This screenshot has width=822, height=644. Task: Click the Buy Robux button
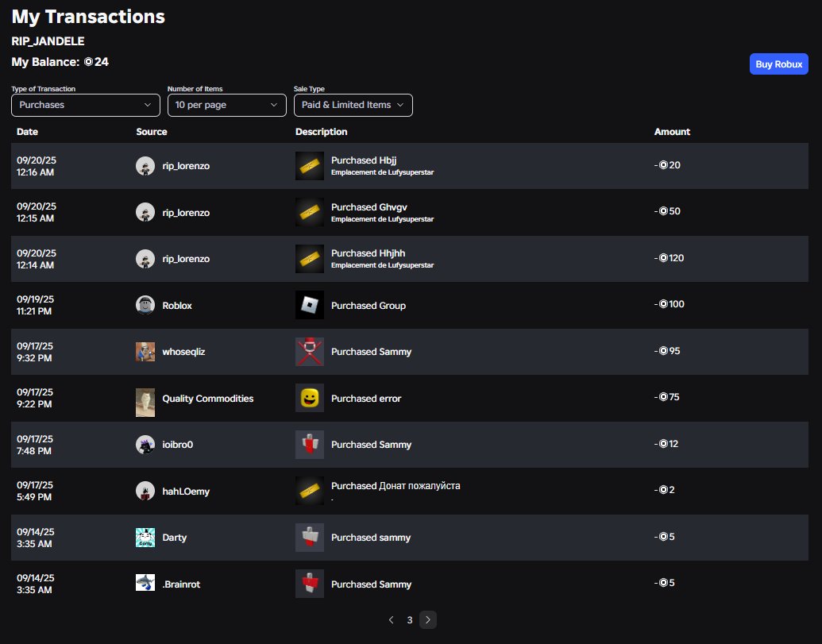[x=778, y=64]
